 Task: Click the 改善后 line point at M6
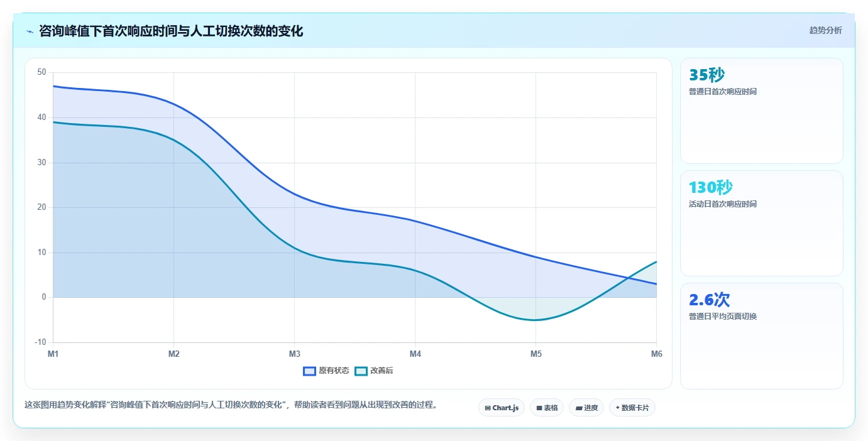click(x=657, y=261)
